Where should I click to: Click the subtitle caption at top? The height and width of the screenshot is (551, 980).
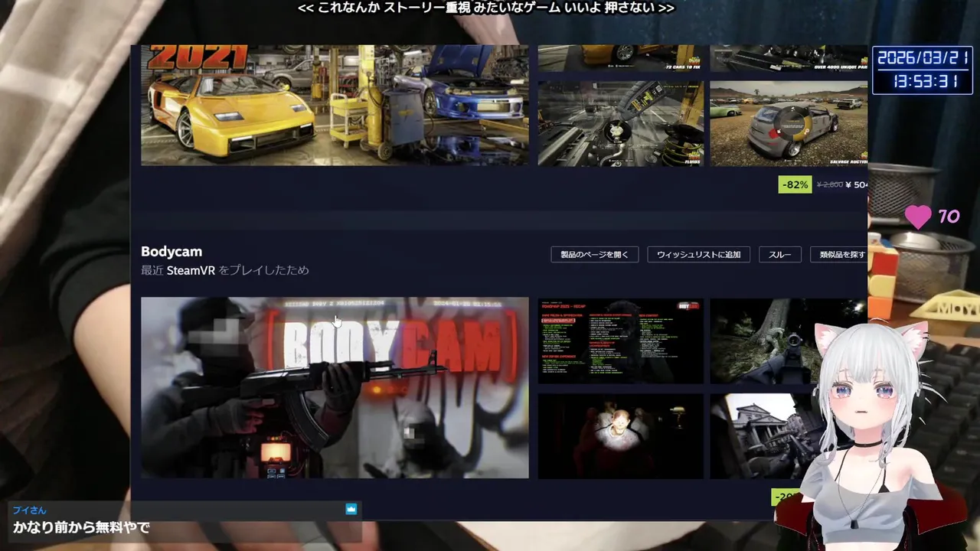click(x=486, y=8)
